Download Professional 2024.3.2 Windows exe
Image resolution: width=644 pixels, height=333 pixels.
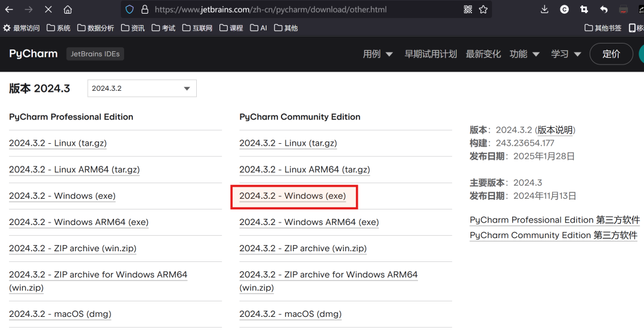(x=63, y=196)
